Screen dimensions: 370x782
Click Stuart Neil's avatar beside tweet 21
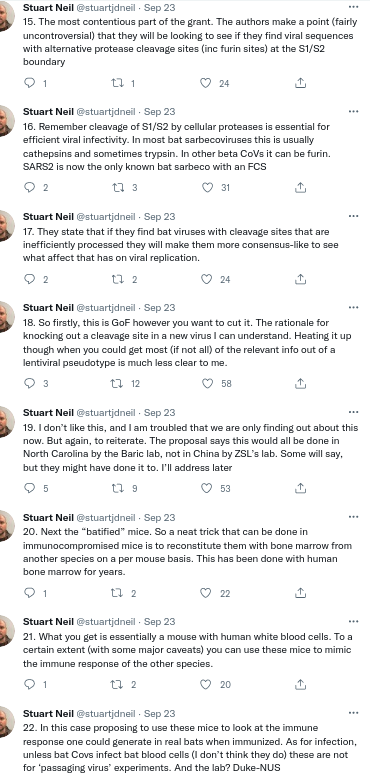pyautogui.click(x=5, y=630)
